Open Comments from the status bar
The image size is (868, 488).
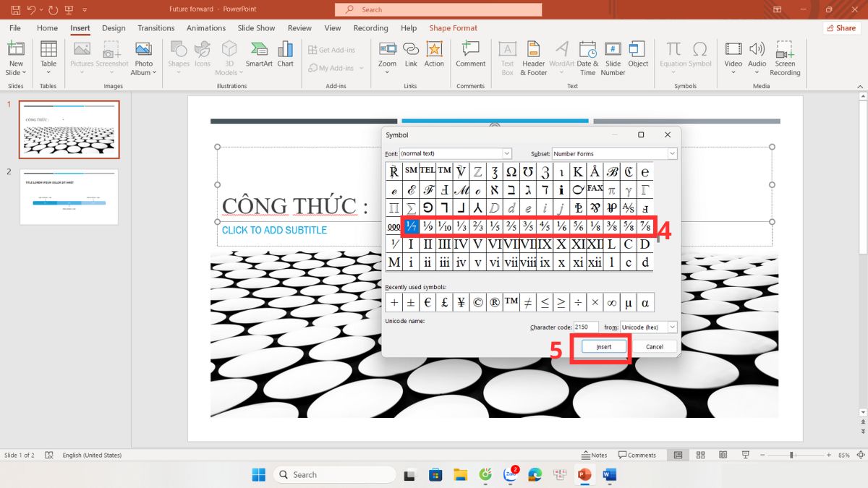coord(637,455)
